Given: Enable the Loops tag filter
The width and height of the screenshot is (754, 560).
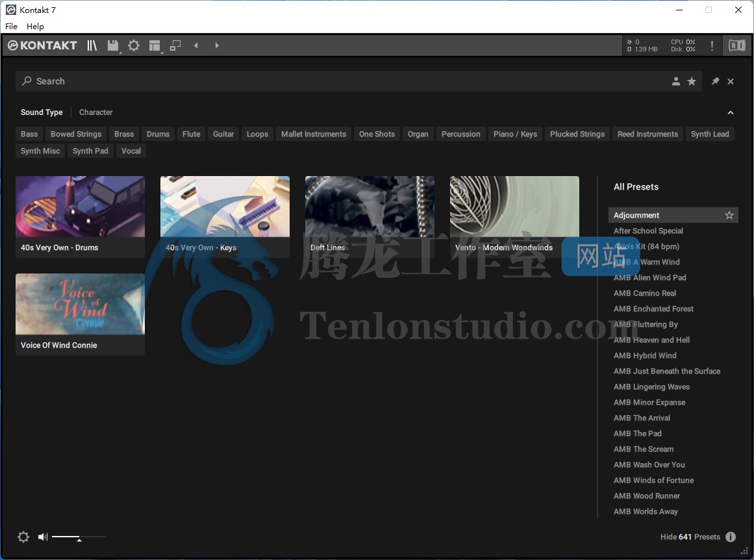Looking at the screenshot, I should point(257,134).
